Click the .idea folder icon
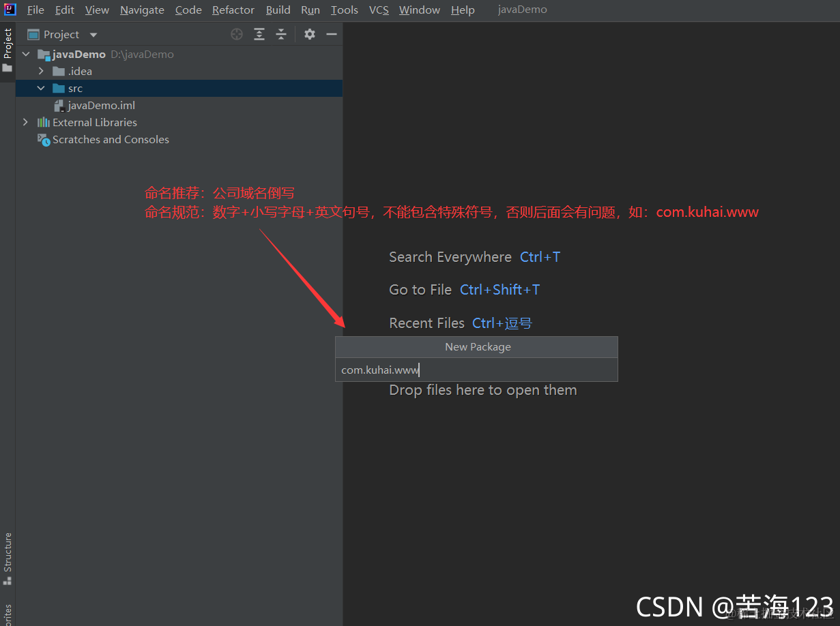Screen dimensions: 840x626 click(x=59, y=71)
